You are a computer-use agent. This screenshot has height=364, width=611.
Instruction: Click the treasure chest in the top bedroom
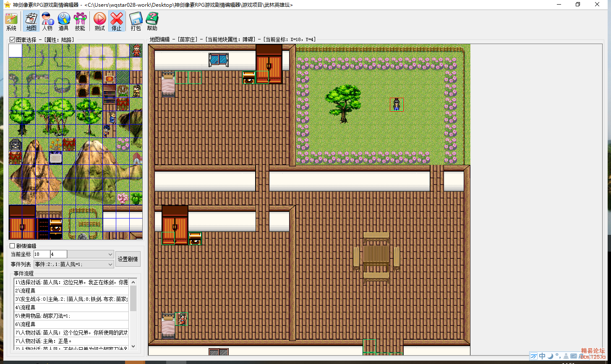coord(249,78)
